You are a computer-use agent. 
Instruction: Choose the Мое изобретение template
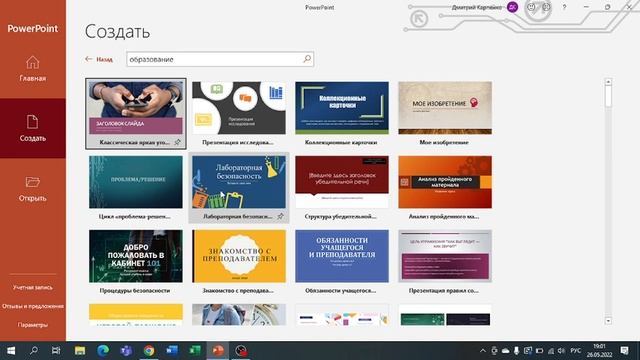pyautogui.click(x=445, y=108)
